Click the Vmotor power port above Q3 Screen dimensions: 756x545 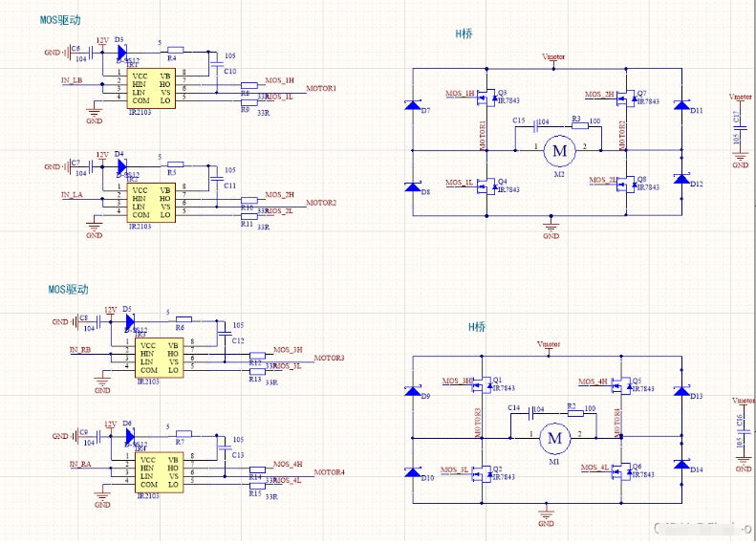coord(553,60)
